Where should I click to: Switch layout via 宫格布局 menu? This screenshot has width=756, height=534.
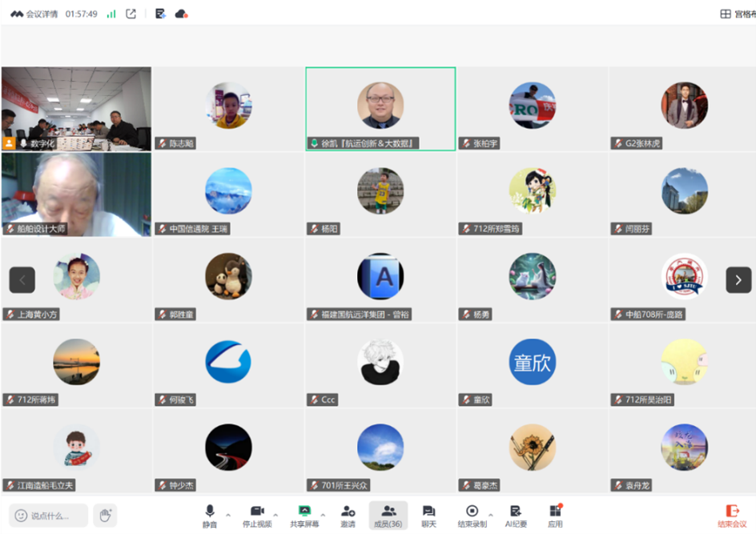pos(737,14)
